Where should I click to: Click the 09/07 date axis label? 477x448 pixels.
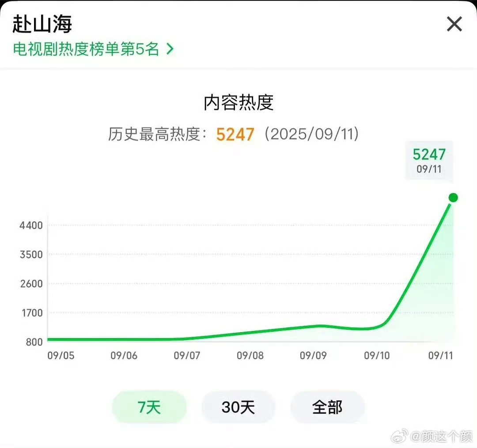click(187, 356)
